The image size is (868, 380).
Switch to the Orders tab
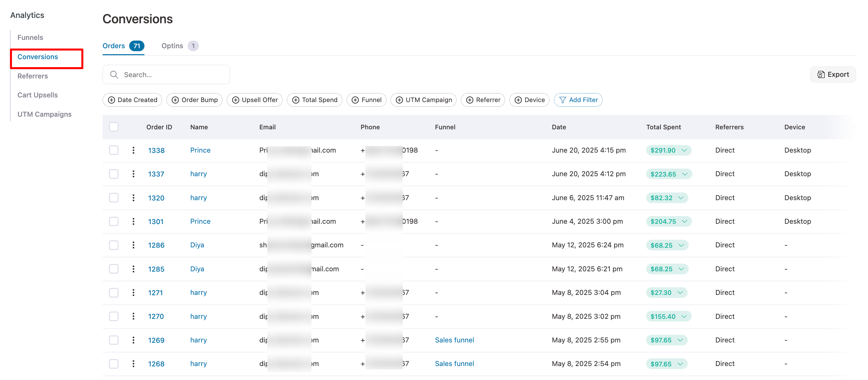(123, 46)
